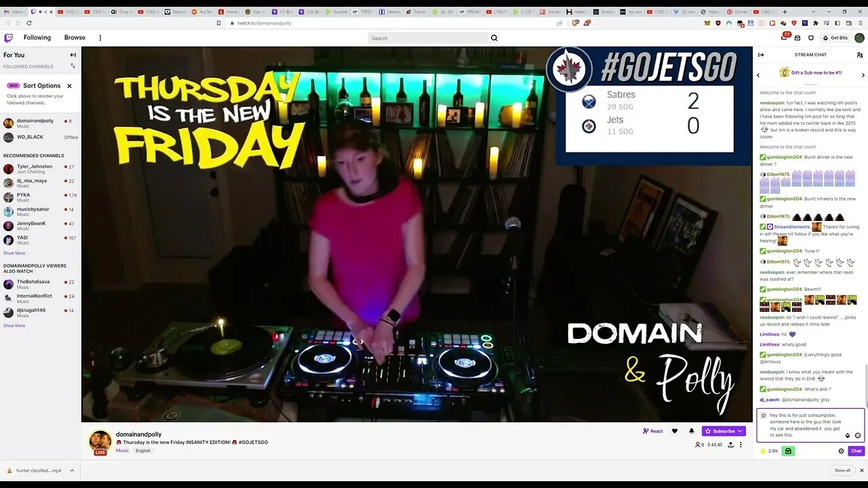Select domainandpolly in followed channels
This screenshot has width=868, height=488.
point(41,123)
